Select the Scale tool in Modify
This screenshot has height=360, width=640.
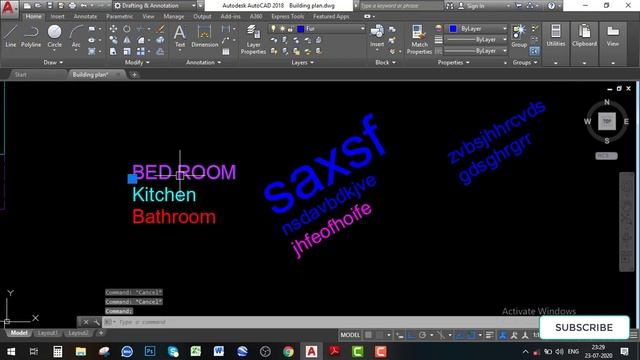[127, 51]
